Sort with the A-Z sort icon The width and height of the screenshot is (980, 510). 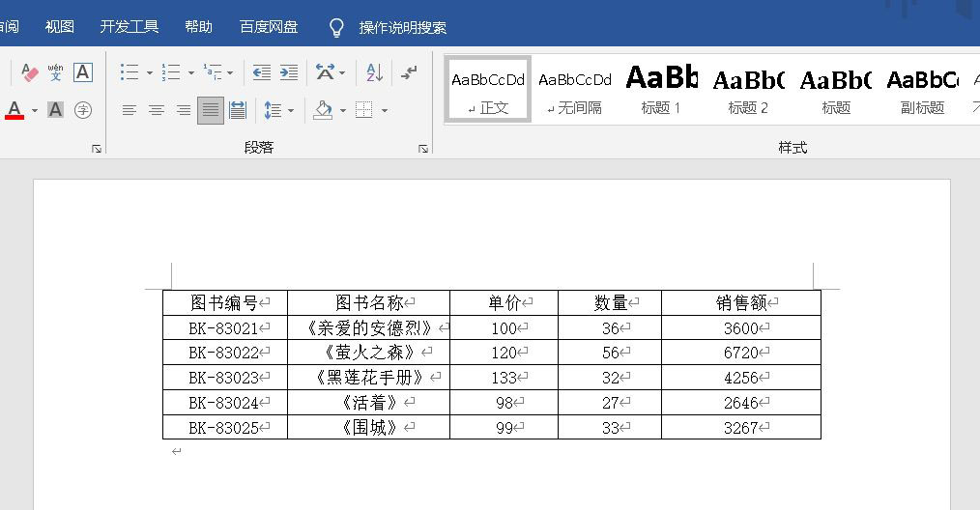click(x=374, y=72)
